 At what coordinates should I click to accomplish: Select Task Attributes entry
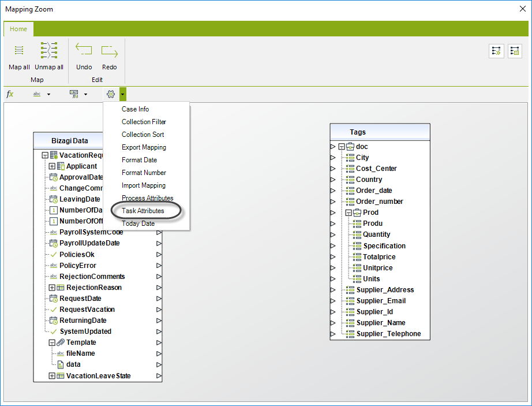[143, 211]
